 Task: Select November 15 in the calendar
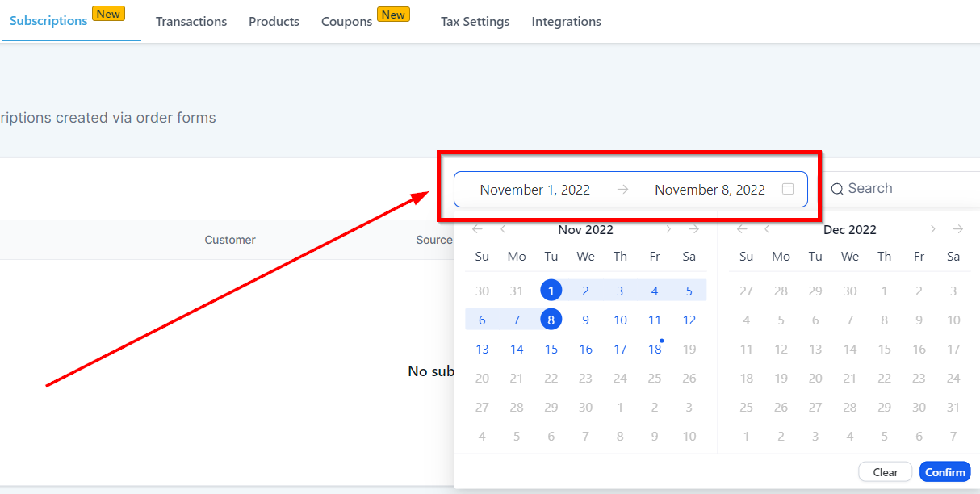click(x=551, y=350)
